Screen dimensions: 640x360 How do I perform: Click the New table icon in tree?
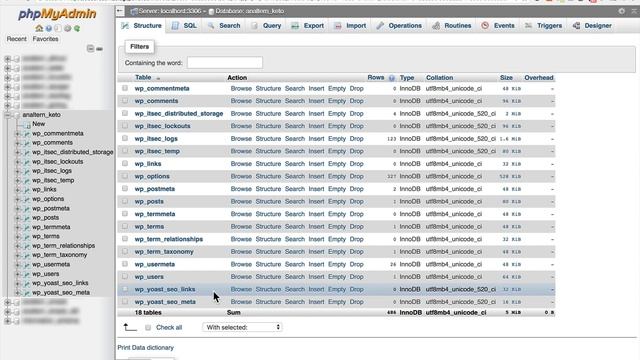[x=27, y=124]
